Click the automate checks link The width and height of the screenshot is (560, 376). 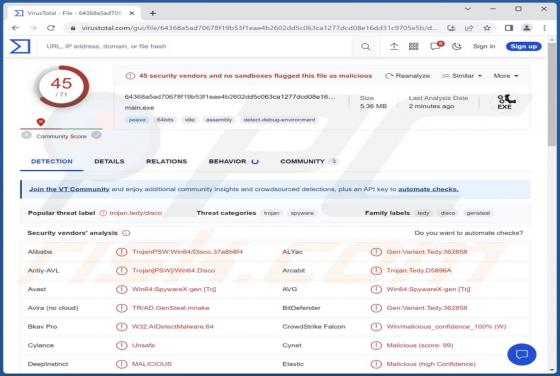[x=428, y=189]
